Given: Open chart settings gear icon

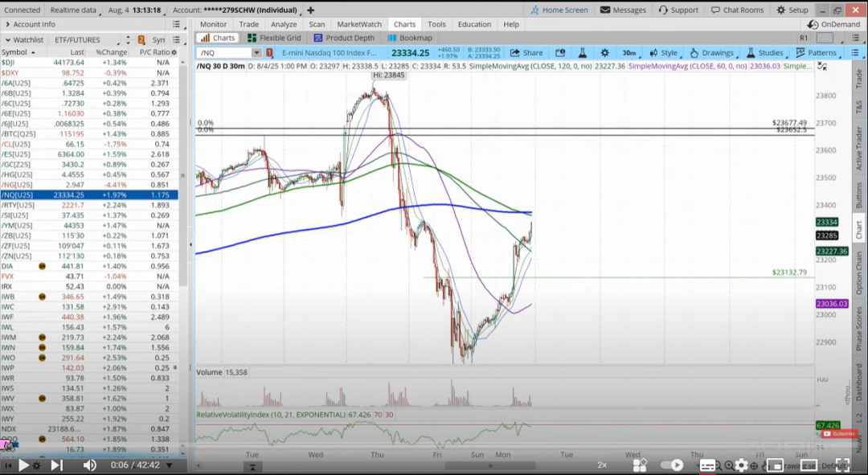Looking at the screenshot, I should coord(604,52).
